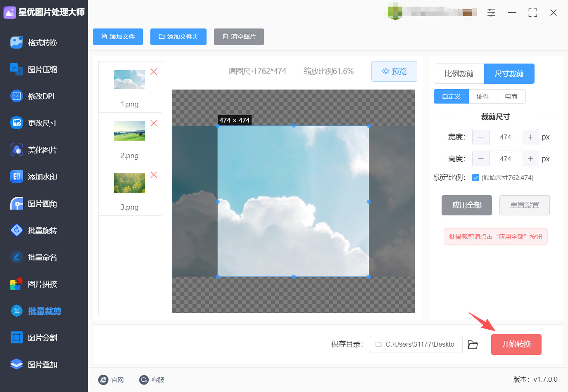Open 客服 customer service icon
This screenshot has height=392, width=568.
[144, 380]
